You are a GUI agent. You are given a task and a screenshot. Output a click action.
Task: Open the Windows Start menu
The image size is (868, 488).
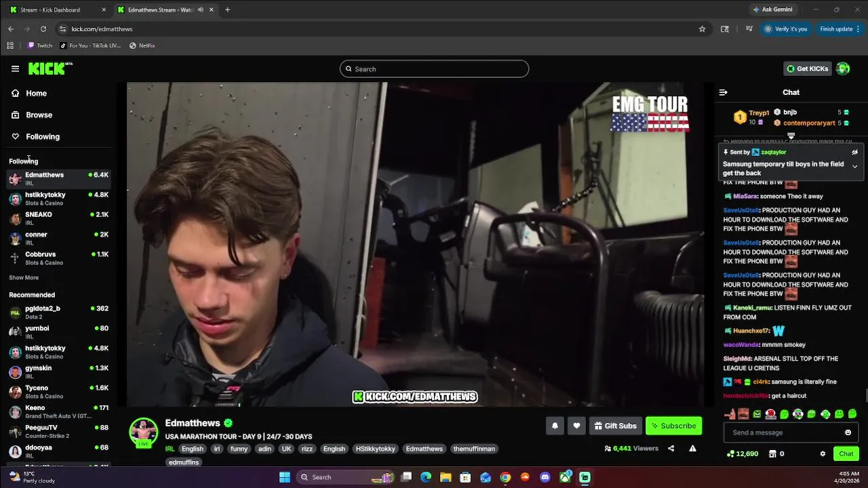click(x=285, y=477)
